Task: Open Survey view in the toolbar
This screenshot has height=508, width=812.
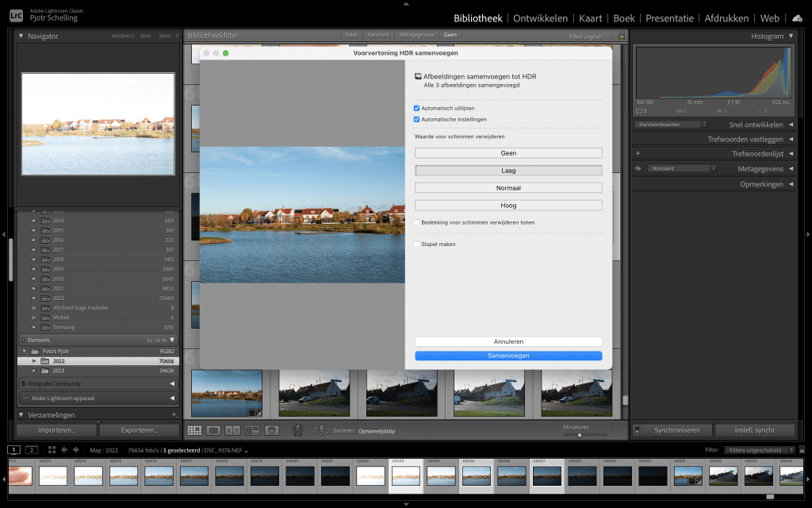Action: (x=252, y=430)
